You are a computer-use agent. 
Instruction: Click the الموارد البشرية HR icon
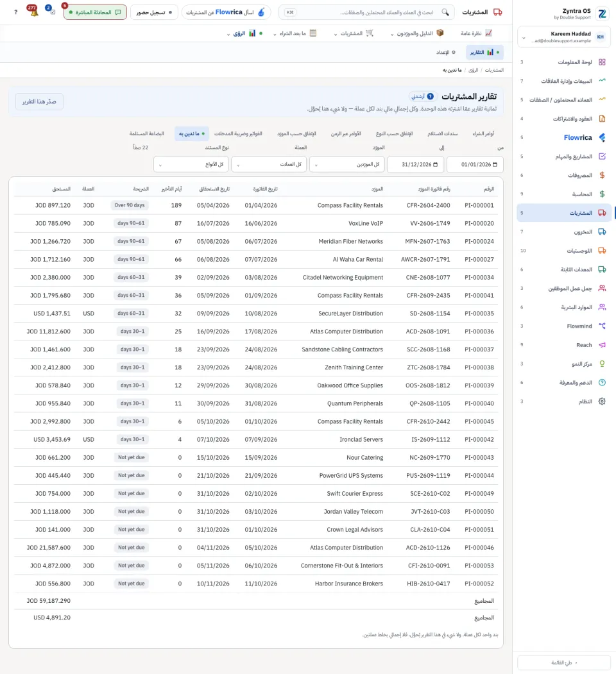click(x=602, y=307)
